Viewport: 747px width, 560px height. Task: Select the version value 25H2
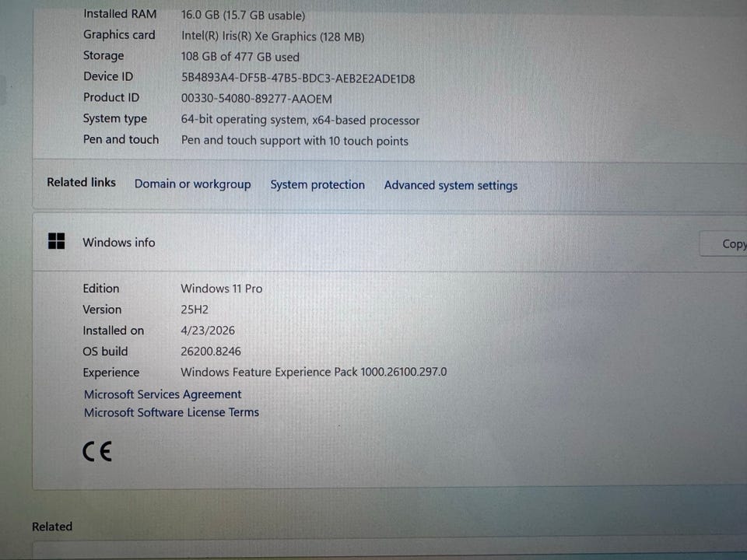(x=195, y=310)
